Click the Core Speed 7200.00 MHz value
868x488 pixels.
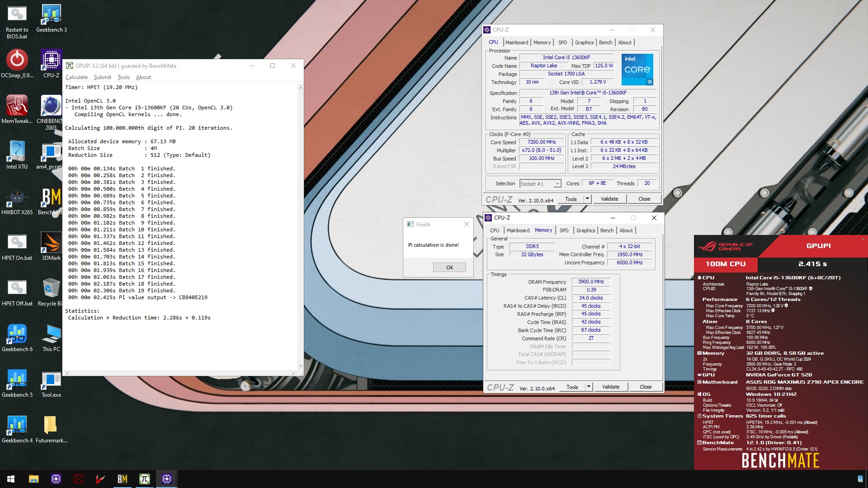coord(542,142)
